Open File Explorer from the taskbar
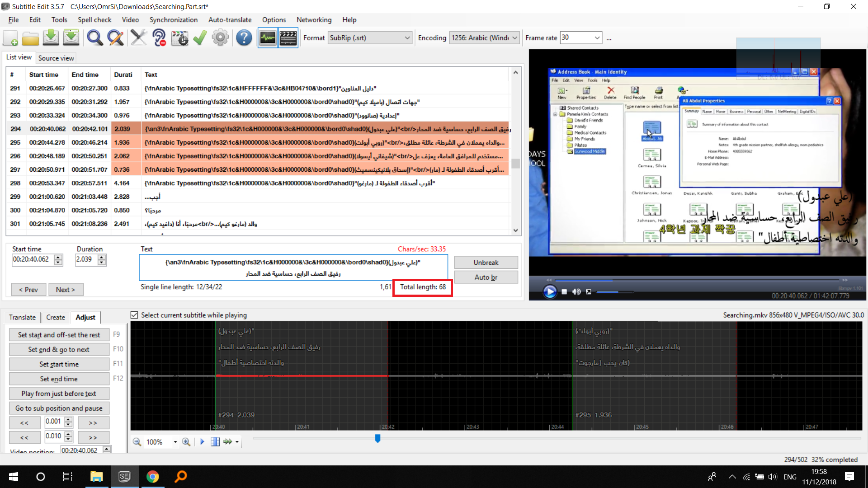Viewport: 868px width, 488px height. pyautogui.click(x=96, y=477)
